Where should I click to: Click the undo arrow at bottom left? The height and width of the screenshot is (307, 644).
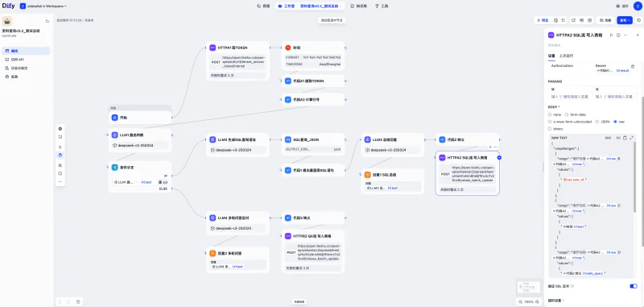(x=60, y=302)
